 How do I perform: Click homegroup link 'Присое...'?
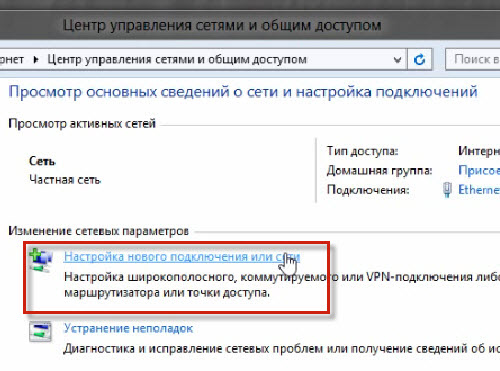[479, 170]
